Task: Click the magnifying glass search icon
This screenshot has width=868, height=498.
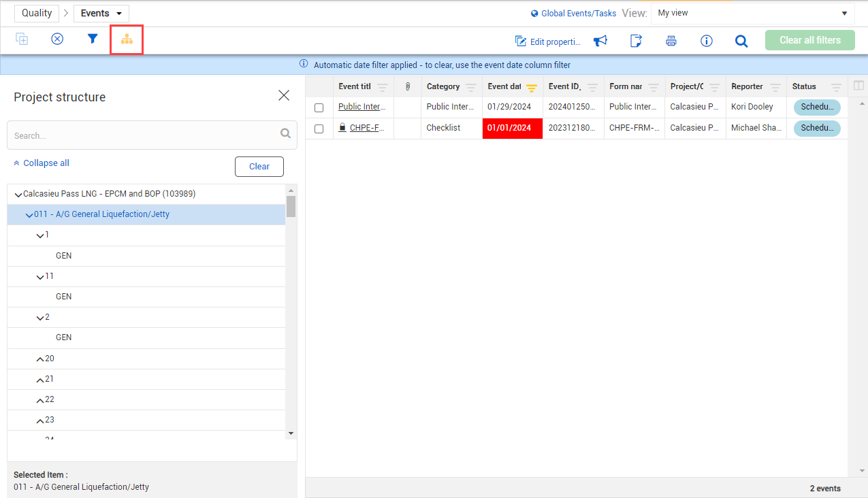Action: (741, 41)
